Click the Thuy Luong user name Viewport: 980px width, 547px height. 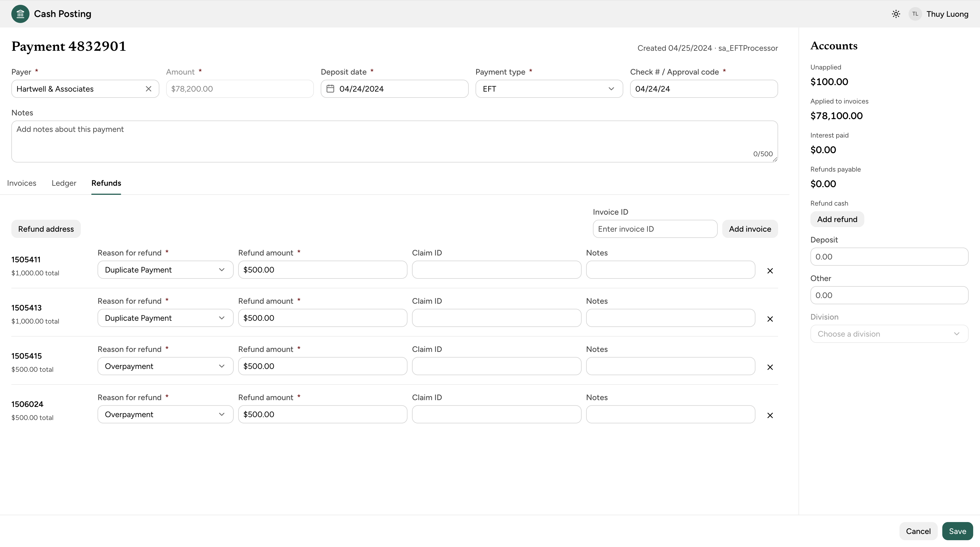click(947, 14)
